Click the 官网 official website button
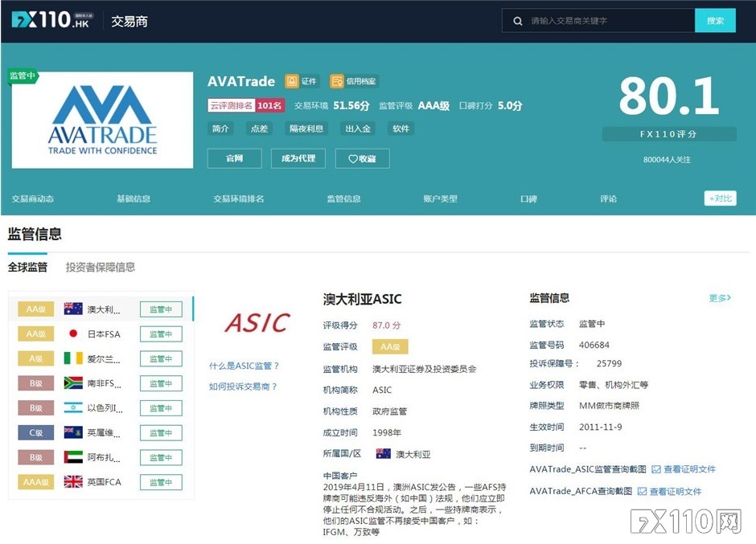Viewport: 756px width, 544px height. coord(234,158)
